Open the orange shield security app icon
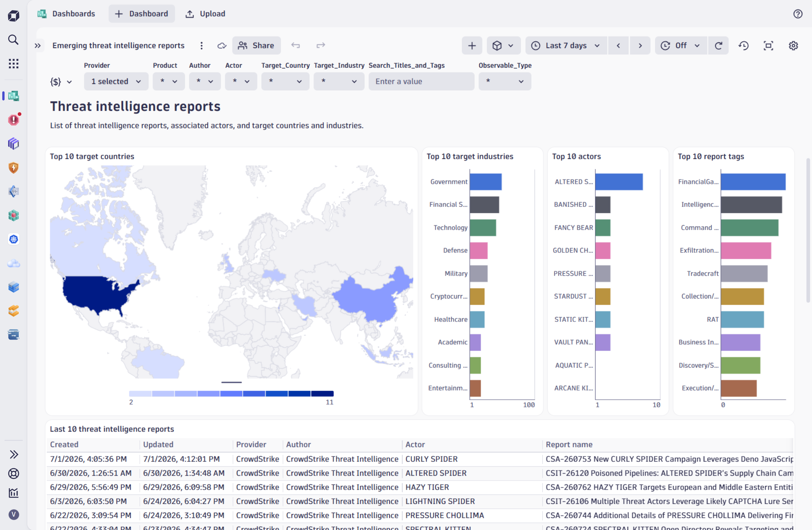 tap(14, 168)
